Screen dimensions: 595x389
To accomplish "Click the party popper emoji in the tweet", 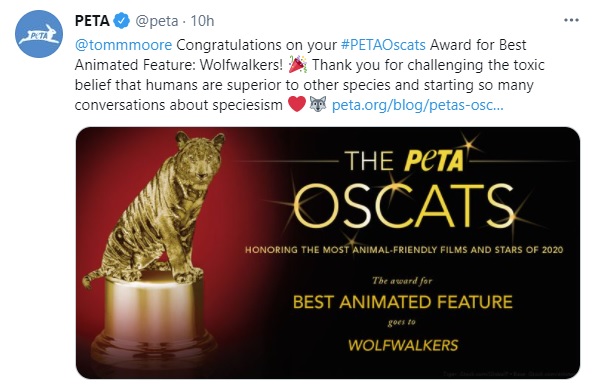I will [x=298, y=65].
